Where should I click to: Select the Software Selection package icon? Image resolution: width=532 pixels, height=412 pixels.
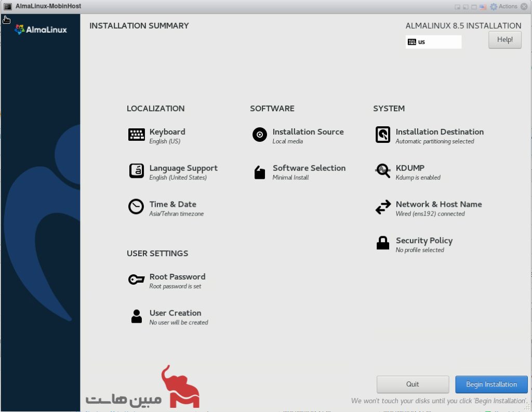(260, 172)
